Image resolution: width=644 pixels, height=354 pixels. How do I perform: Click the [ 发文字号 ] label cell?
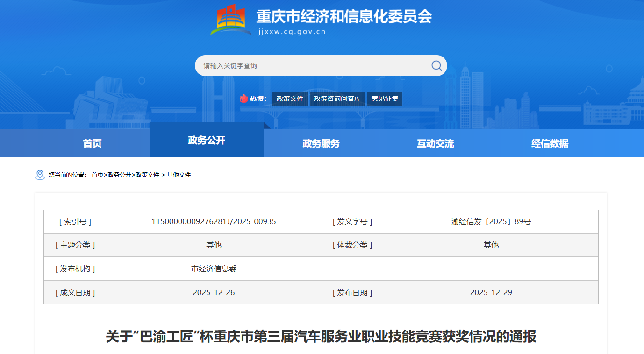click(x=352, y=222)
